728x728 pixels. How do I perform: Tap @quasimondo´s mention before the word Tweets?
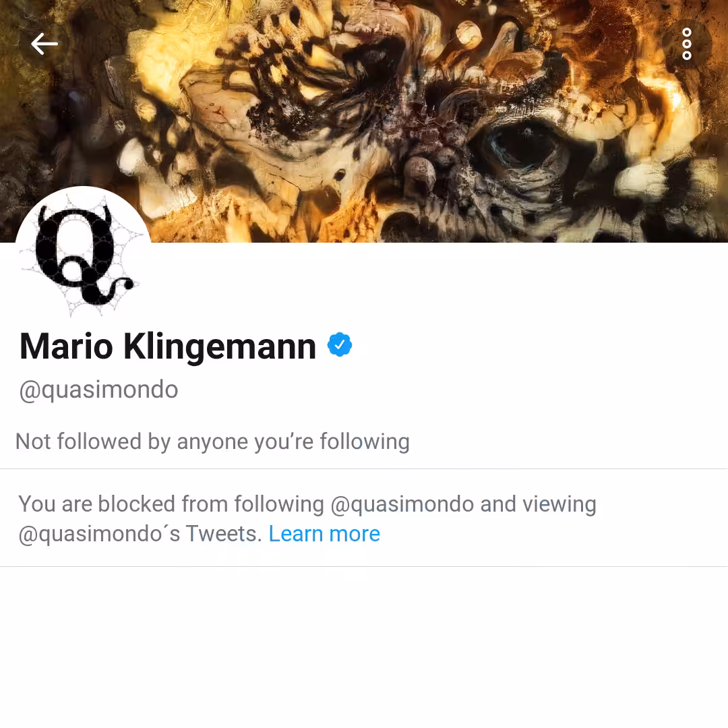point(99,534)
